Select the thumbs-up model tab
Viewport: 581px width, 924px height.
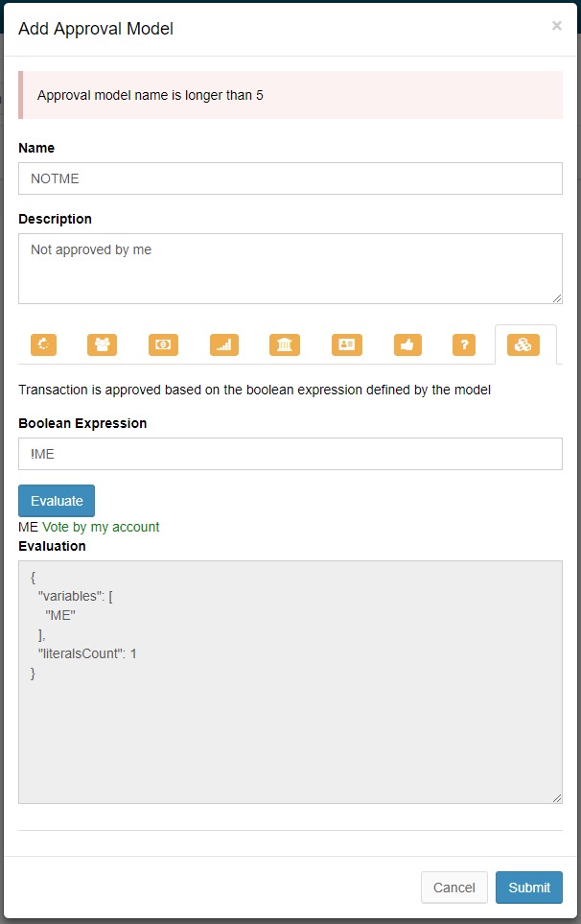[x=407, y=345]
